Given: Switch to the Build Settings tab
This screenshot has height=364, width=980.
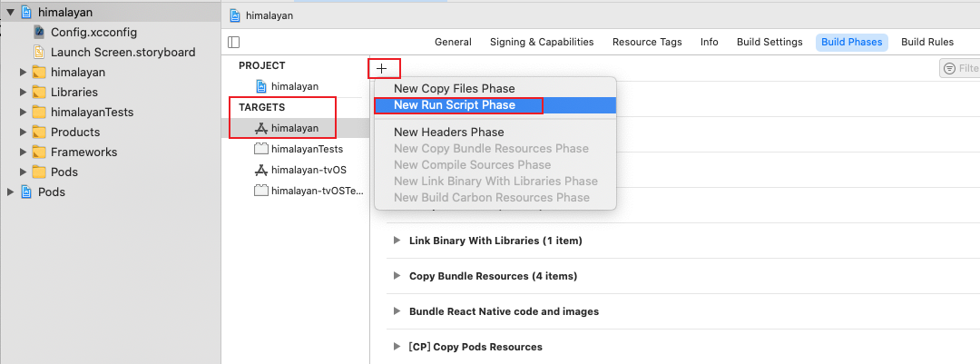Looking at the screenshot, I should click(769, 42).
